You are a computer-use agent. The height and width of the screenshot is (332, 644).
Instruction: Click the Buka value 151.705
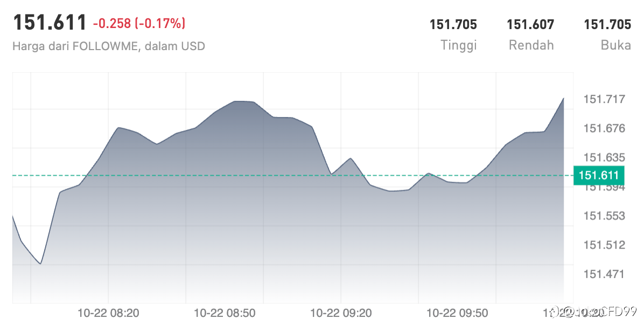pyautogui.click(x=607, y=24)
